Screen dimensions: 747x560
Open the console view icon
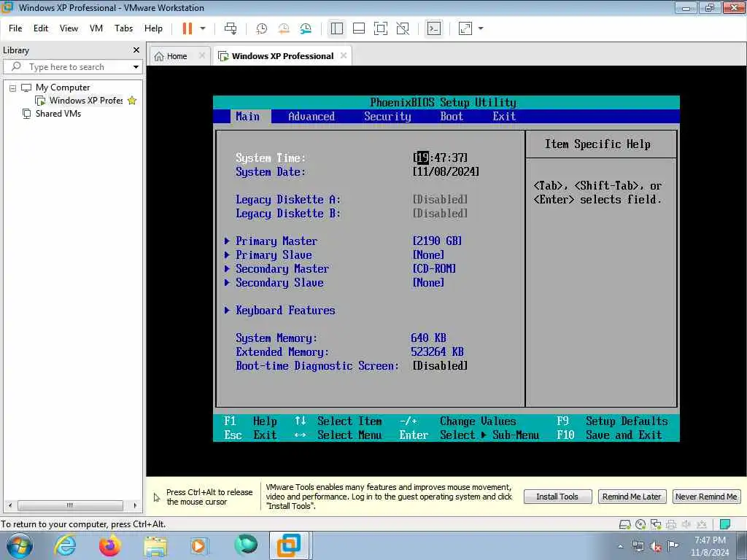point(434,28)
